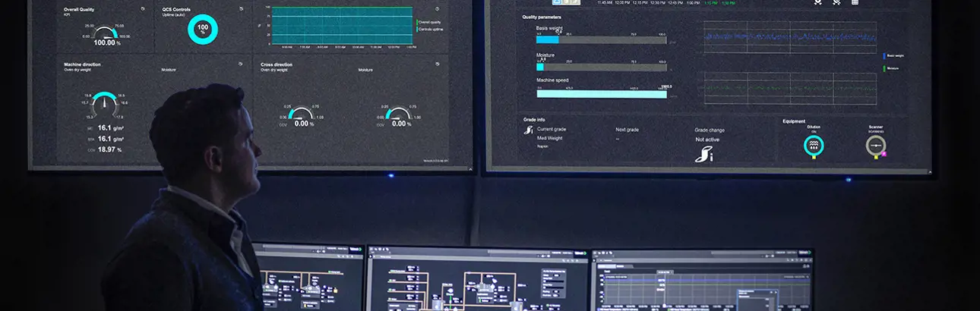Select the Machine speed progress bar

click(601, 93)
